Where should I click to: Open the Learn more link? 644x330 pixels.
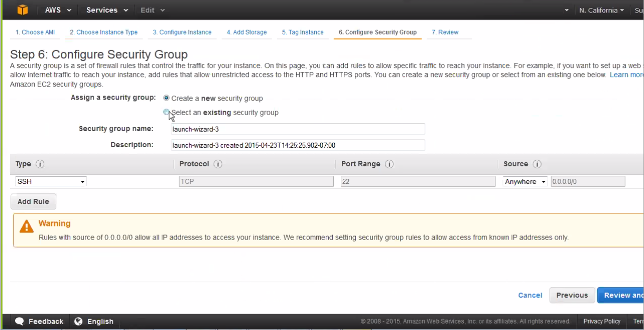(x=626, y=74)
